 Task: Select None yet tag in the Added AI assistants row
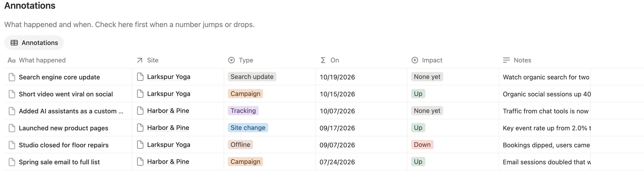click(427, 111)
